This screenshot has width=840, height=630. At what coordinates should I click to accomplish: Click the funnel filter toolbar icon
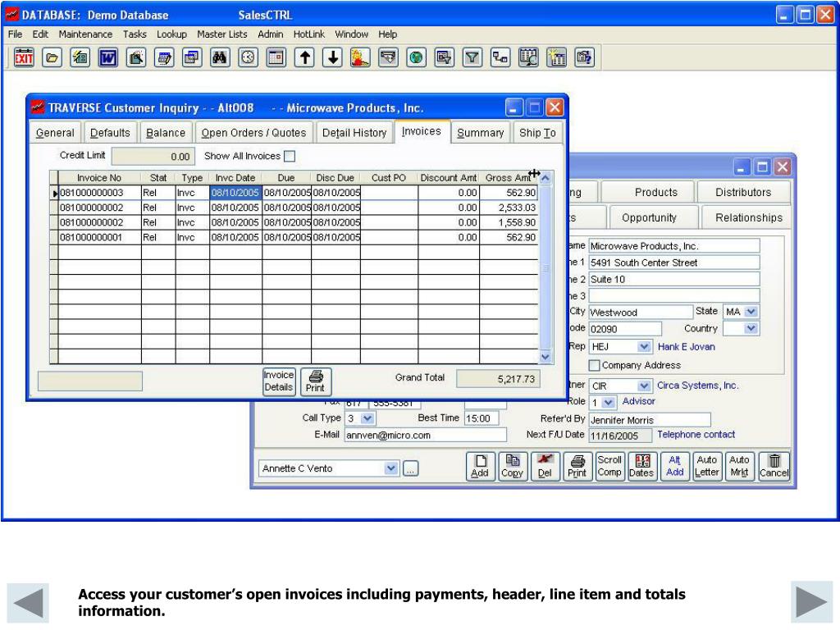point(472,57)
